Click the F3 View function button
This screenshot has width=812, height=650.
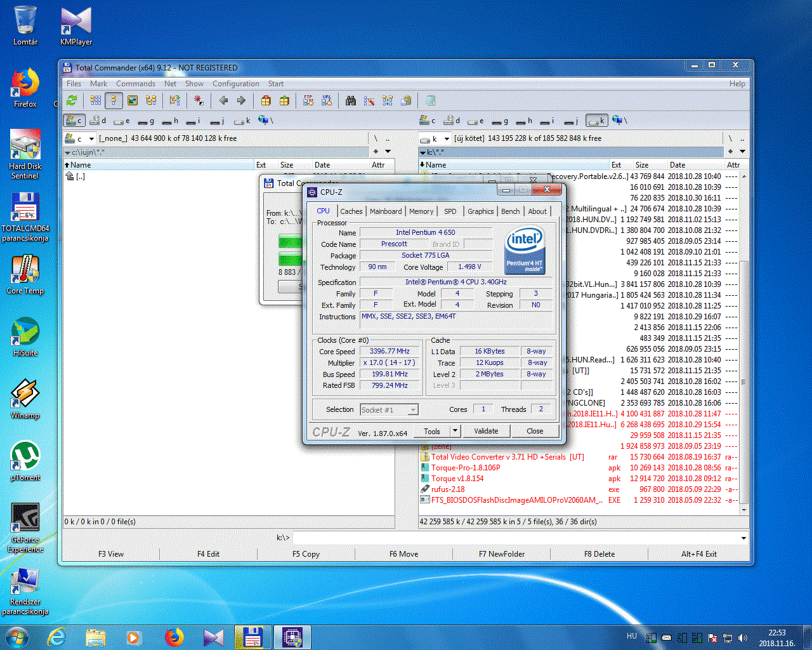tap(111, 554)
